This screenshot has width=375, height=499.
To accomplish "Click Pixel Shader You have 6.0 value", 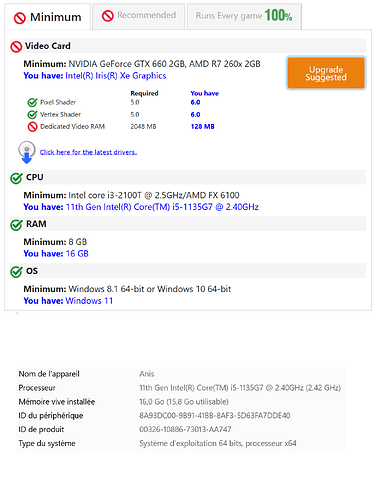I will [195, 102].
